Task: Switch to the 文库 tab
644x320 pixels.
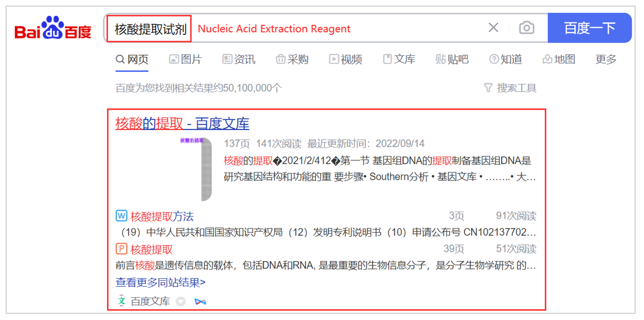Action: [399, 59]
